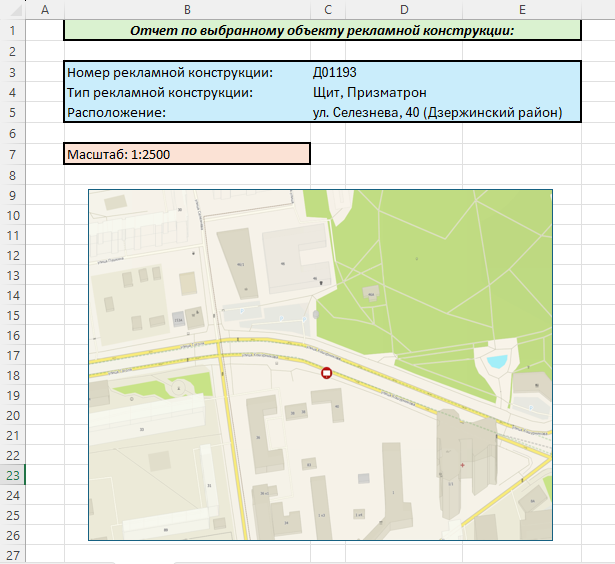Click the blue pond on the map
615x564 pixels.
coord(496,360)
